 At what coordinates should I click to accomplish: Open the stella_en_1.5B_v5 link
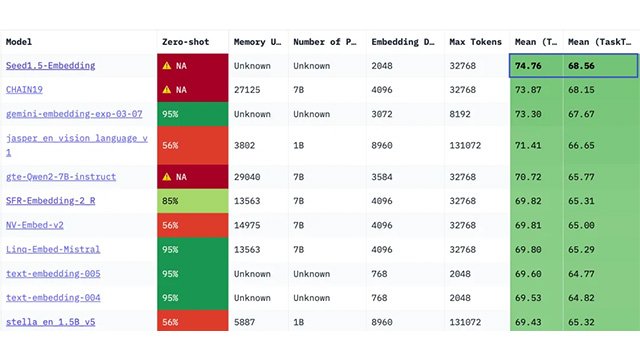(x=51, y=322)
